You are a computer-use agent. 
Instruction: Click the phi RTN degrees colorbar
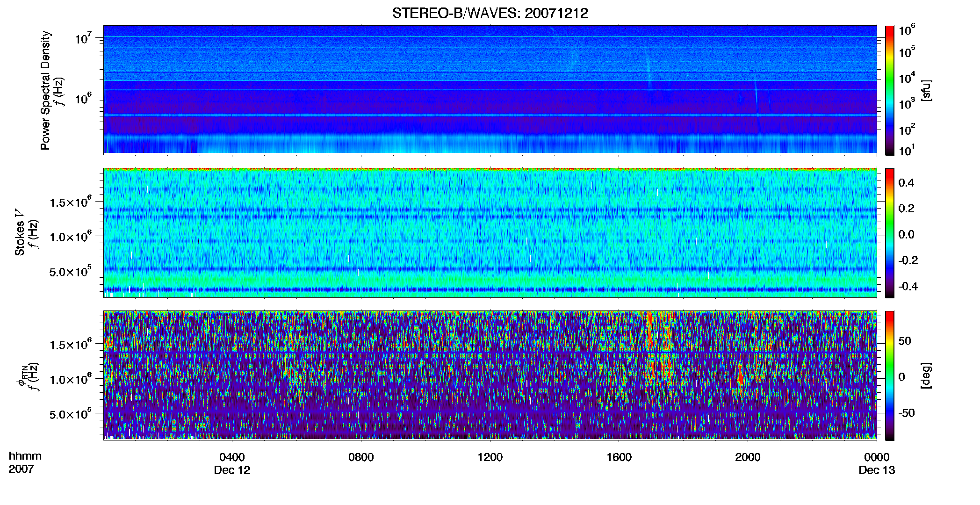pos(890,375)
